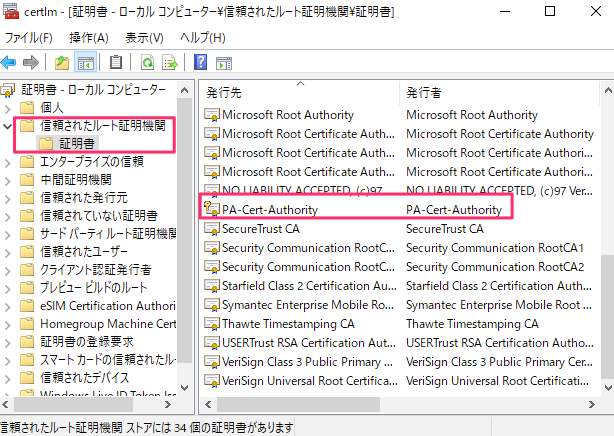Open the 表示(V) menu
The height and width of the screenshot is (436, 614).
coord(144,38)
